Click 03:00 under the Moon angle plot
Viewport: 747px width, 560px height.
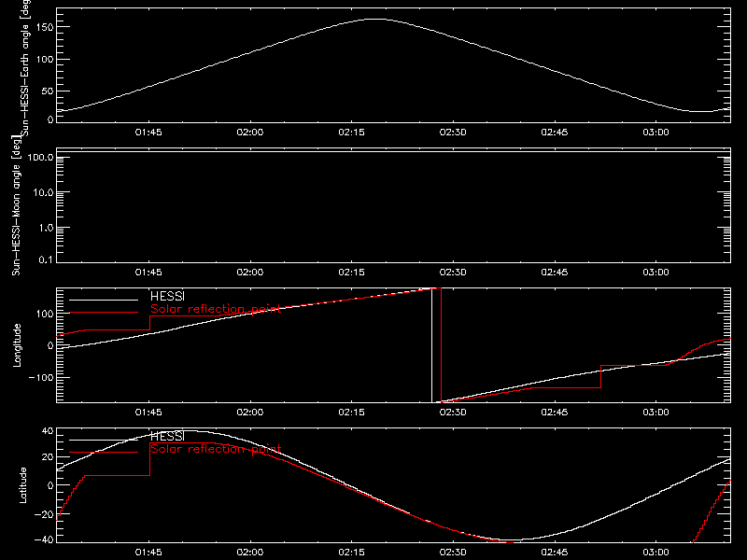click(656, 272)
